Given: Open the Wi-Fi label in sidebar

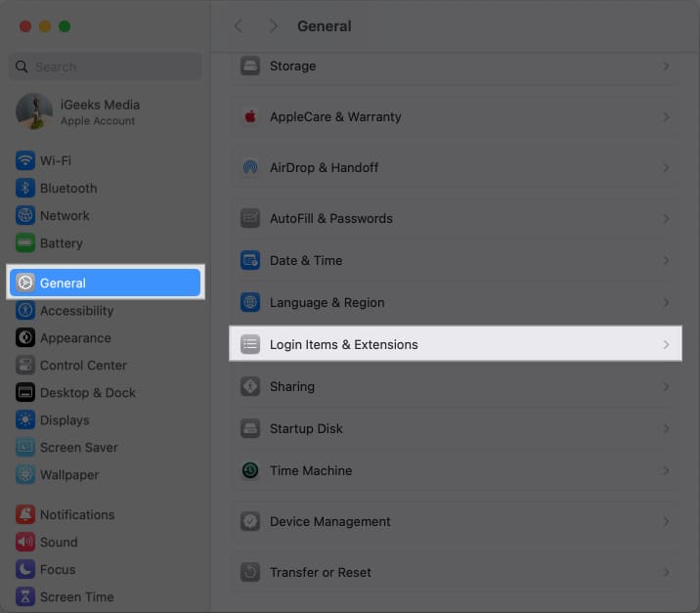Looking at the screenshot, I should (56, 160).
